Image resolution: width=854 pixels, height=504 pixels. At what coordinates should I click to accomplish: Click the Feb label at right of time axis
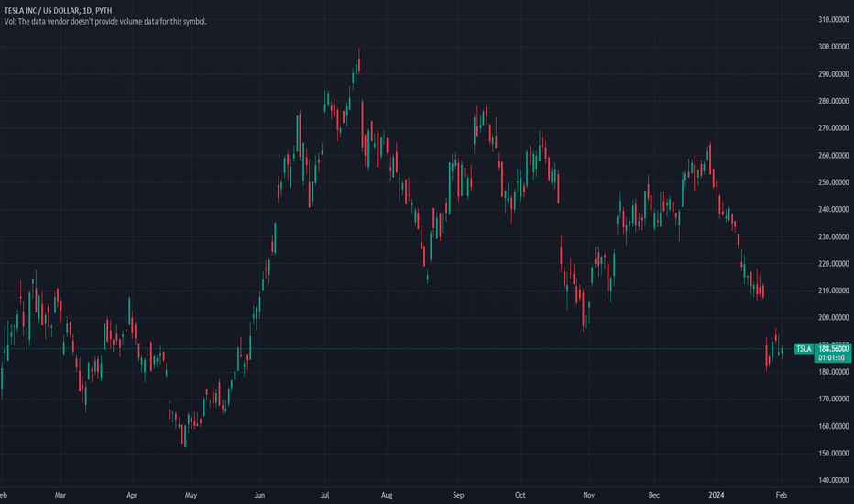pyautogui.click(x=781, y=495)
